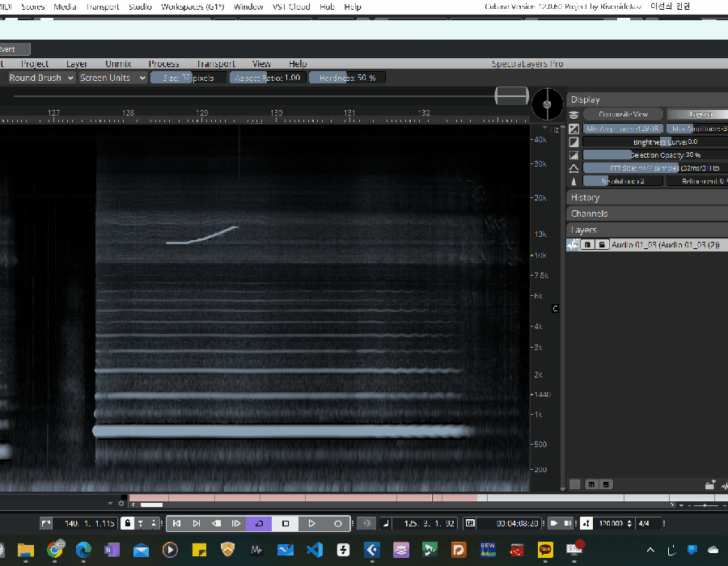
Task: Click the fast forward transport button
Action: 236,523
